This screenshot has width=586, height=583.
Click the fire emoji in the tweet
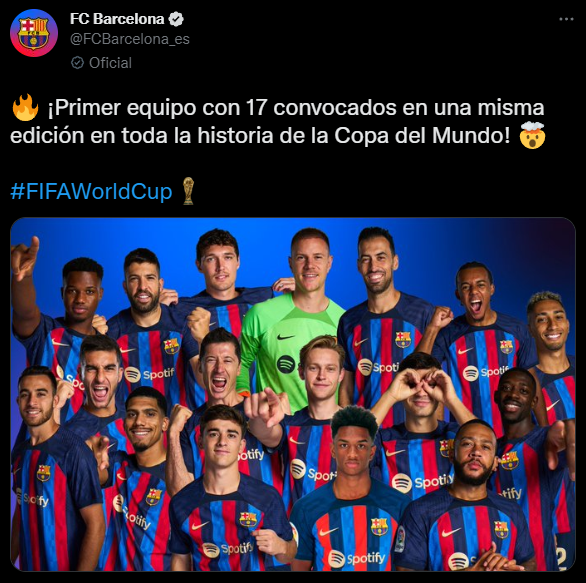(x=25, y=108)
